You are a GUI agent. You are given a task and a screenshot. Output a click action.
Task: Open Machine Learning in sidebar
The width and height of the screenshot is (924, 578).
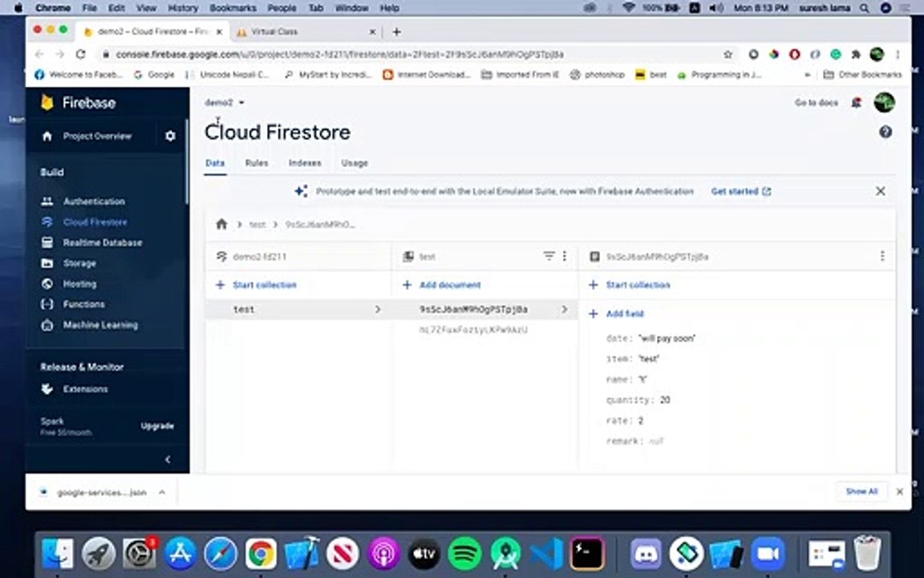(x=100, y=325)
